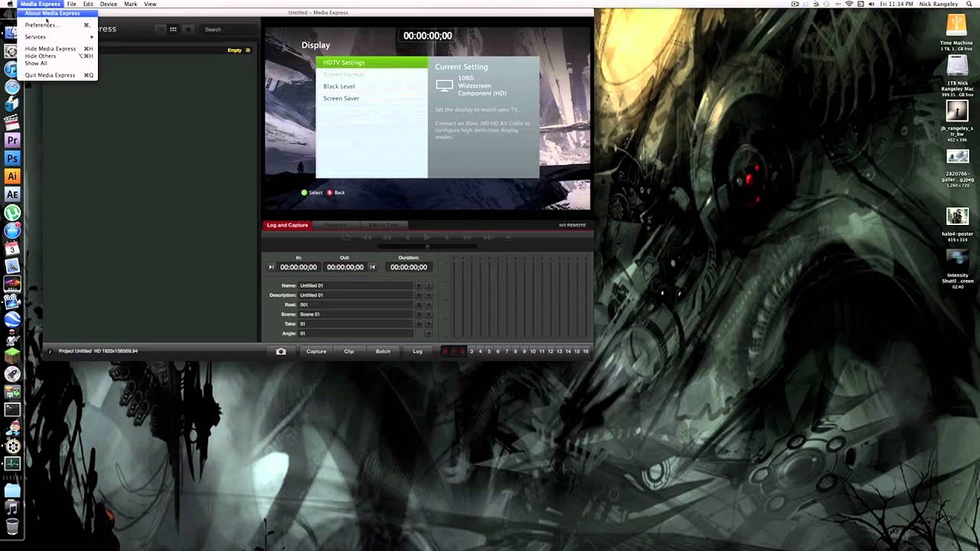The height and width of the screenshot is (551, 980).
Task: Open the Mark menu
Action: coord(131,4)
